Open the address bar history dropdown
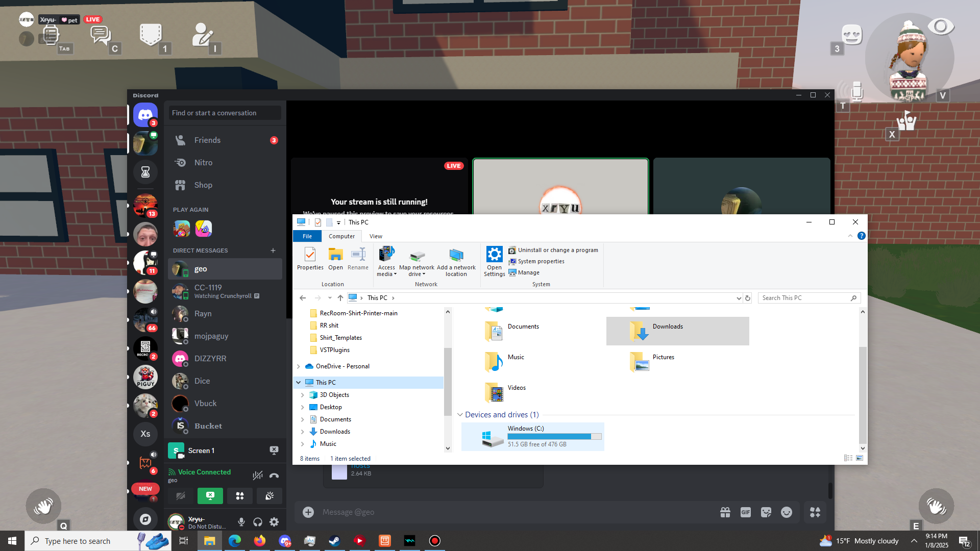Screen dimensions: 980x551 click(x=739, y=298)
